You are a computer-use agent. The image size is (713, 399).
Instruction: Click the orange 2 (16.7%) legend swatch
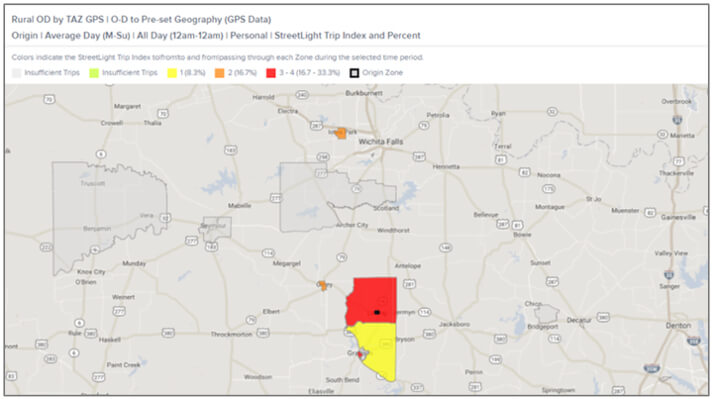point(220,73)
